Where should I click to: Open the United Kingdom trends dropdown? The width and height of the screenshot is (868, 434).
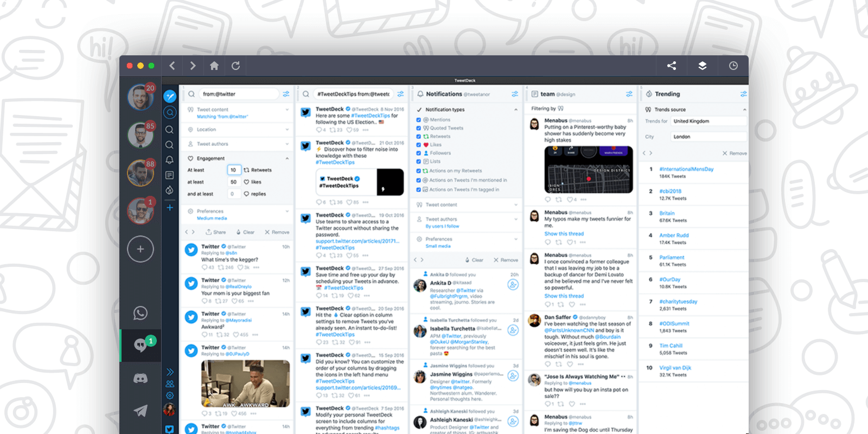[708, 122]
